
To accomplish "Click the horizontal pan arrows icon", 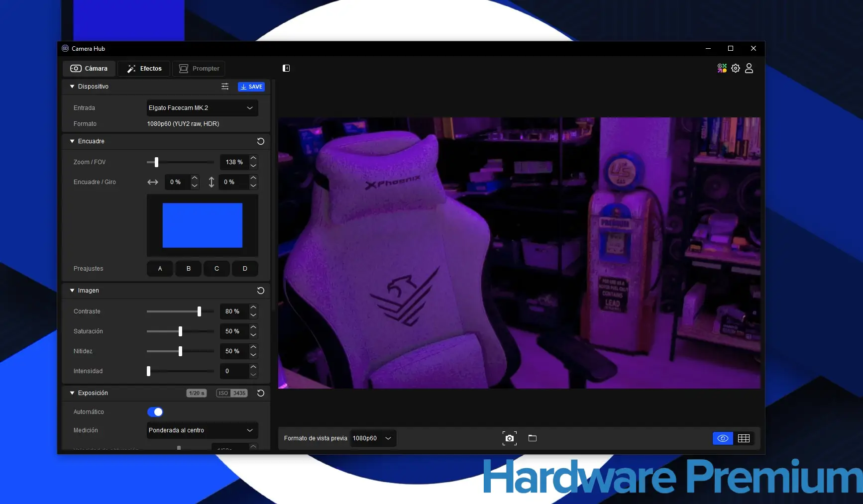I will [153, 182].
